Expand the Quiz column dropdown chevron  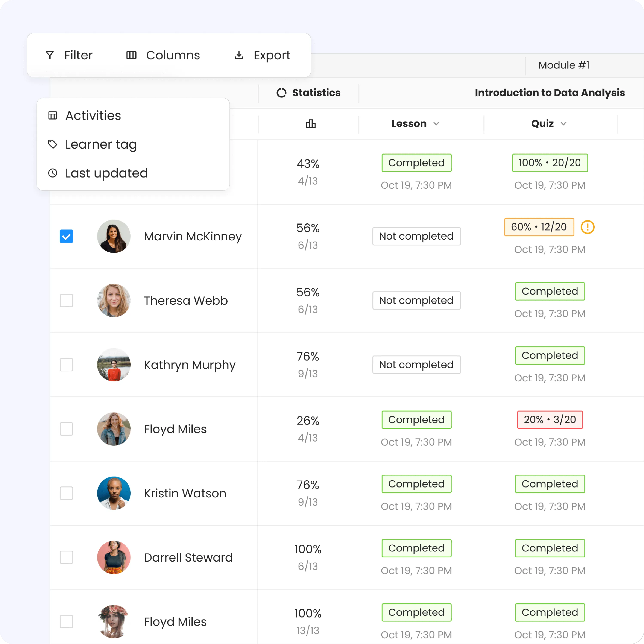pos(564,124)
